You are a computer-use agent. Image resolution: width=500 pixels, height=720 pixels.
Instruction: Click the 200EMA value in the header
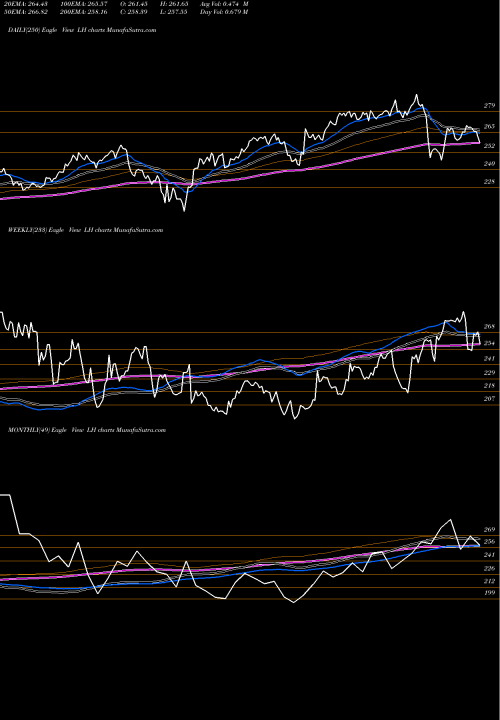tap(83, 12)
